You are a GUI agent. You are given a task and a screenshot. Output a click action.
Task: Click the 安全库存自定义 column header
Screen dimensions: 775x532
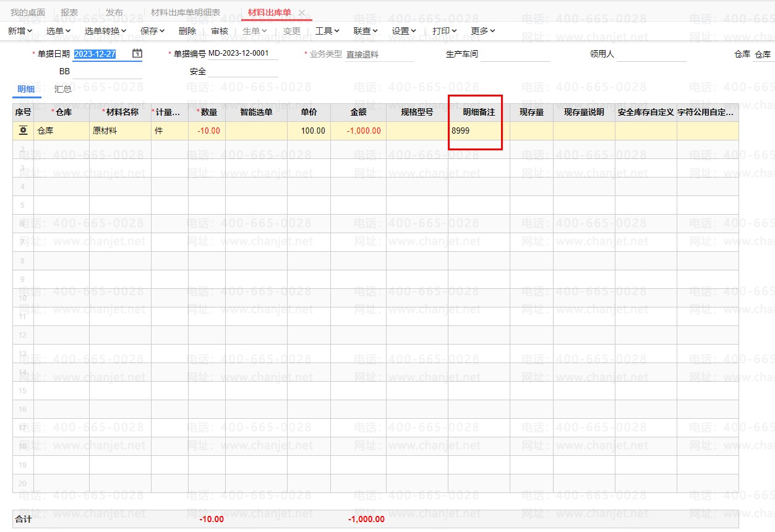pos(646,113)
